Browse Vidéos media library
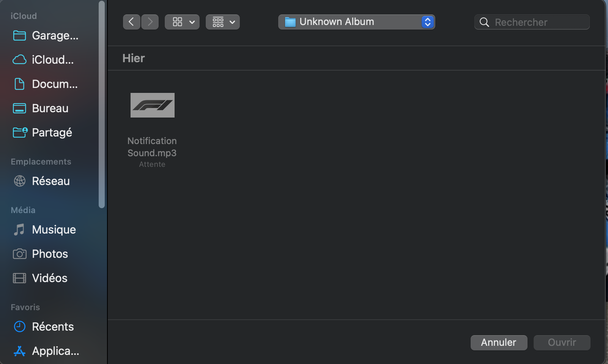 tap(40, 278)
